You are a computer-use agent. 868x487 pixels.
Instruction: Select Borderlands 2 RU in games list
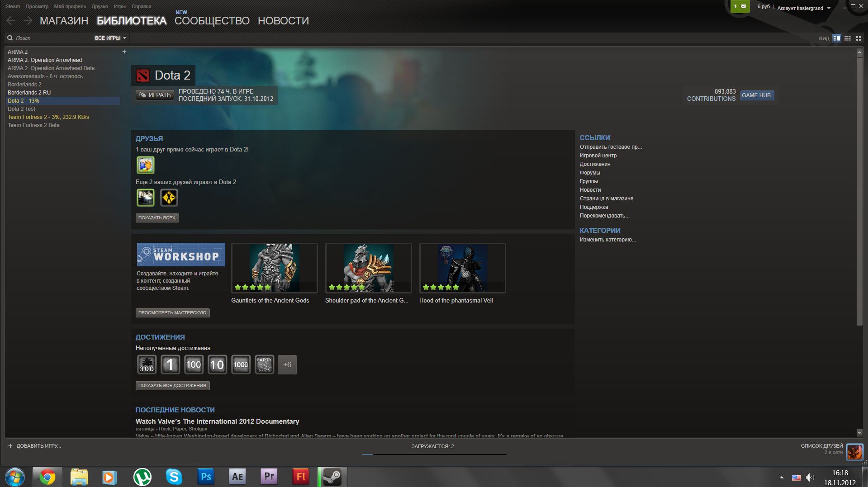[62, 93]
